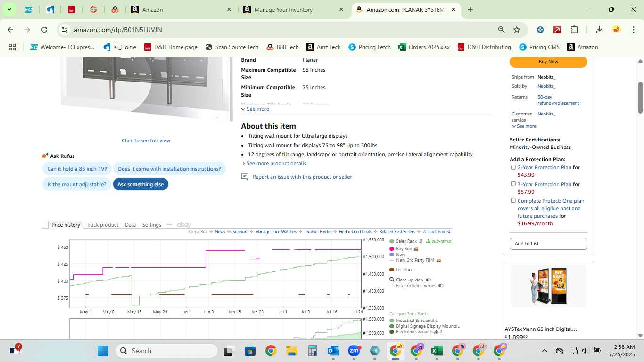Click the zoom magnifier icon in address bar

click(502, 30)
